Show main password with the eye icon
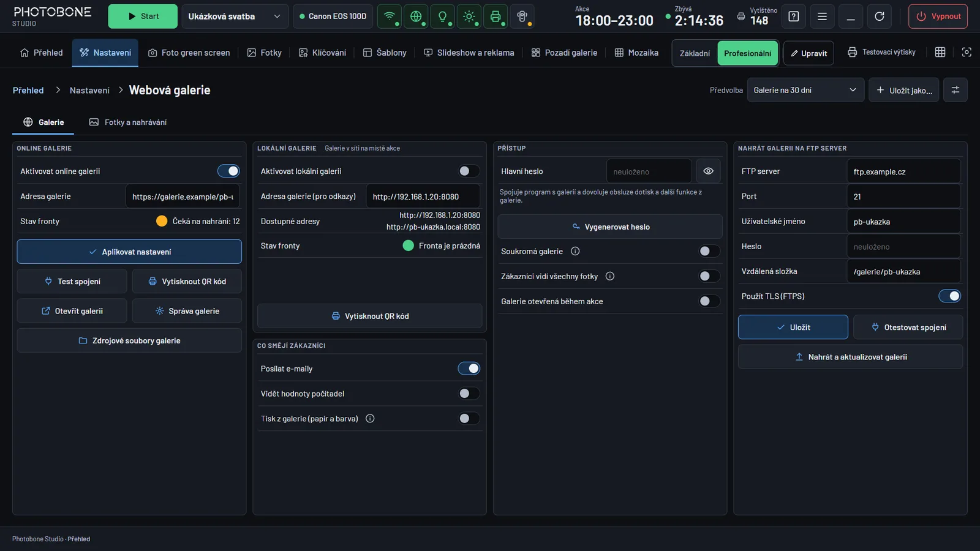The image size is (980, 551). 708,171
